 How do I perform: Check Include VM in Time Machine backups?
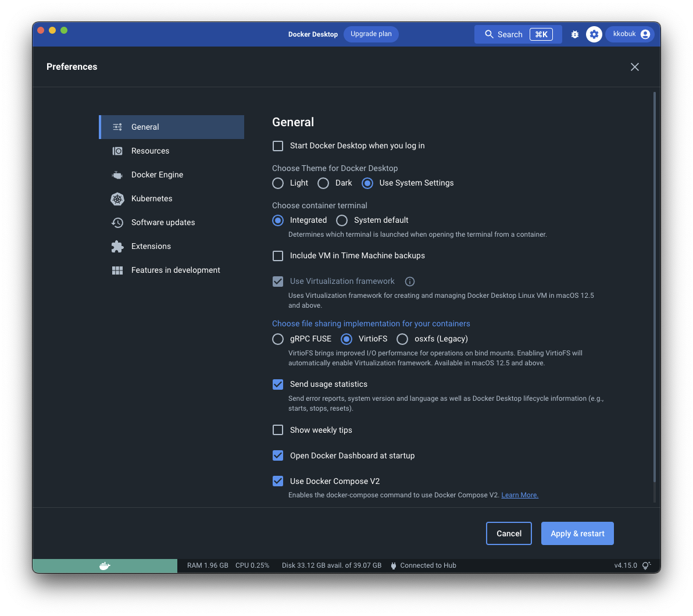(x=277, y=255)
